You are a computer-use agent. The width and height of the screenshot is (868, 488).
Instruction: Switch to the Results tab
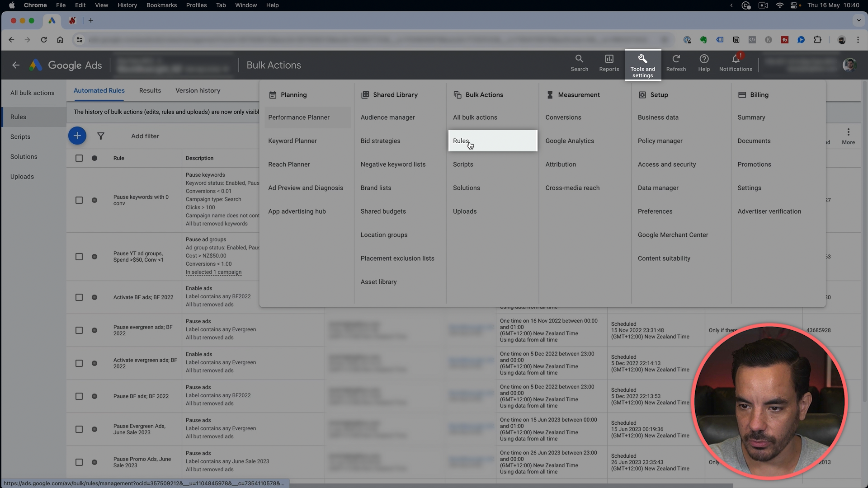coord(150,90)
